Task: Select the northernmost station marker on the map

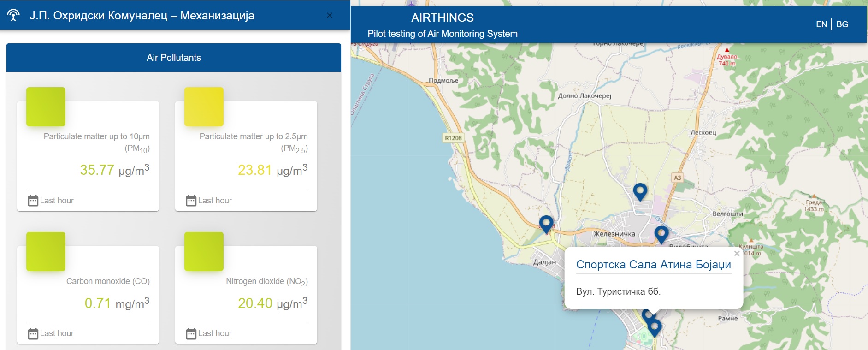Action: (640, 191)
